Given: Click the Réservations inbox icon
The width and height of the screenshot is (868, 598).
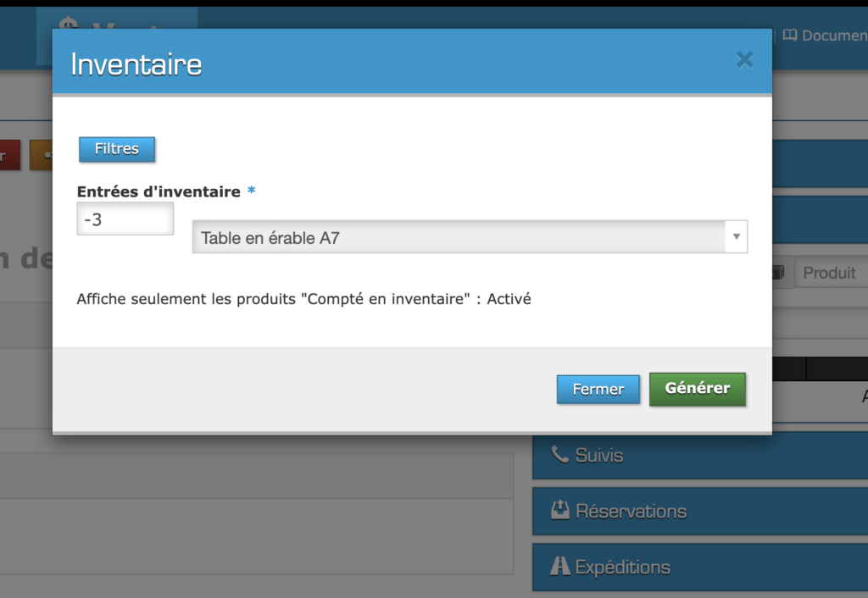Looking at the screenshot, I should tap(559, 510).
